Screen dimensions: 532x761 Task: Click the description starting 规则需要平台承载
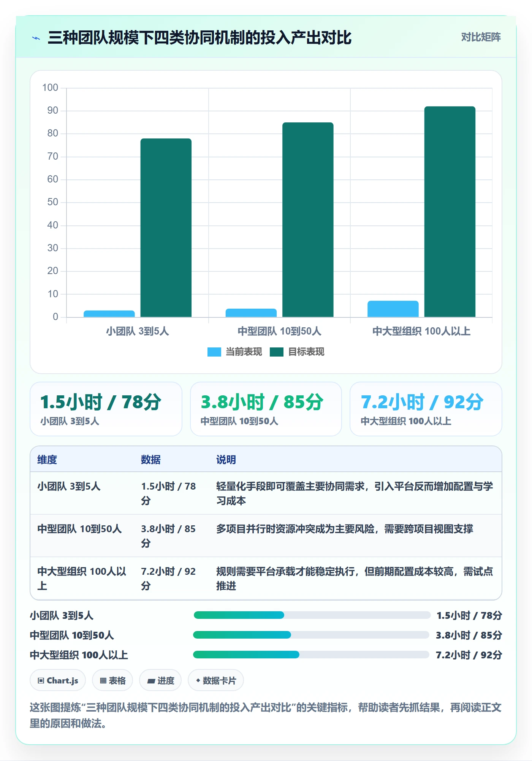(x=355, y=579)
